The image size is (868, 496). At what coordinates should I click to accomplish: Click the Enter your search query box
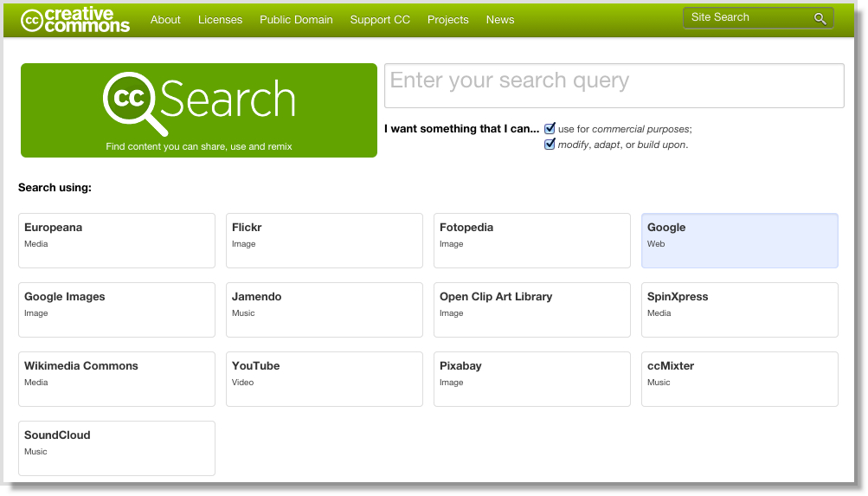(x=614, y=86)
